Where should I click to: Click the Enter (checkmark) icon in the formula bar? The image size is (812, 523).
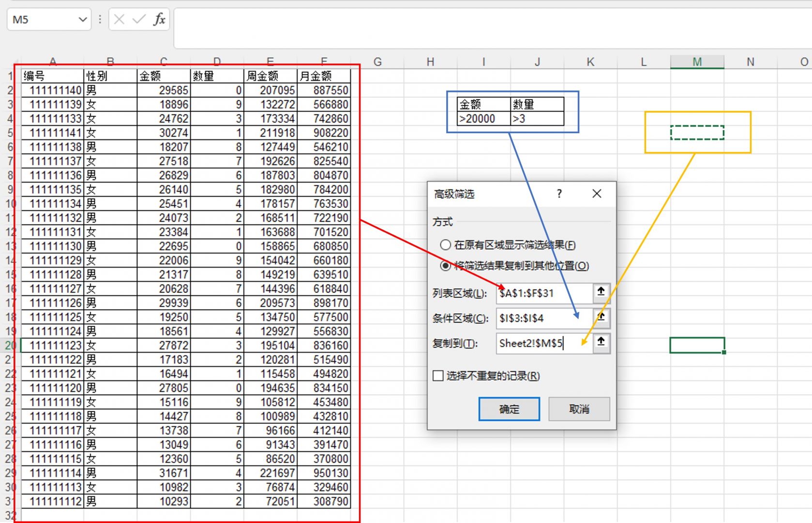139,19
